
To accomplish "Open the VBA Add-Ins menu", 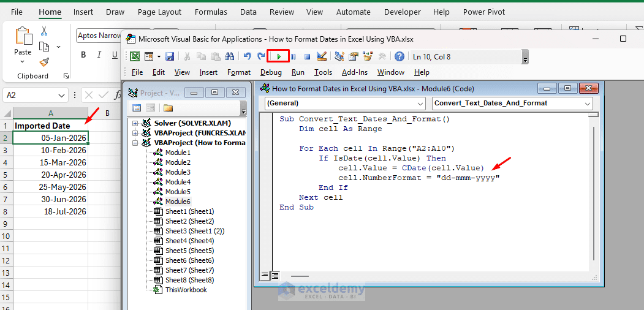I will pos(354,72).
